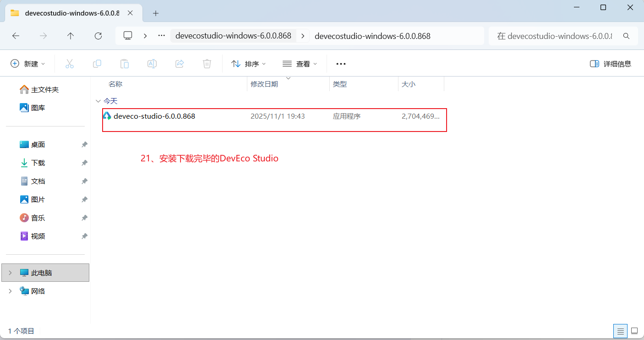This screenshot has width=644, height=340.
Task: Click the date 2025/11/1 19:43
Action: (278, 116)
